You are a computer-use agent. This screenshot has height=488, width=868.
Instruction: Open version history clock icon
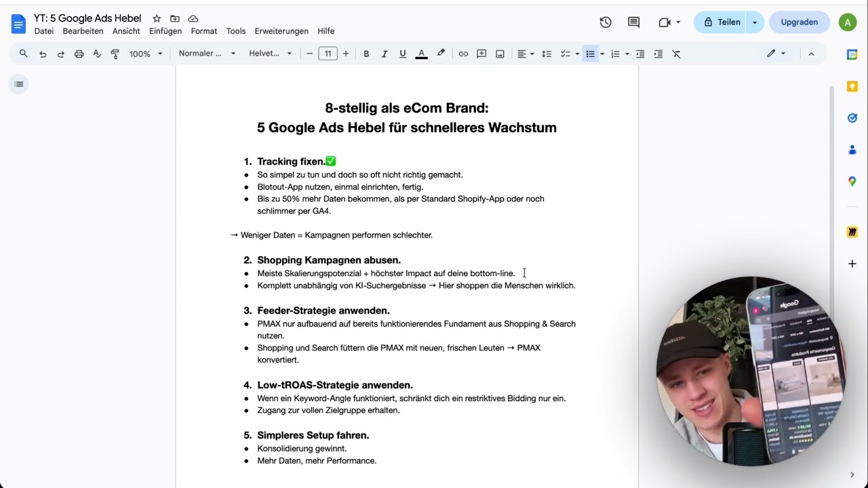click(606, 22)
